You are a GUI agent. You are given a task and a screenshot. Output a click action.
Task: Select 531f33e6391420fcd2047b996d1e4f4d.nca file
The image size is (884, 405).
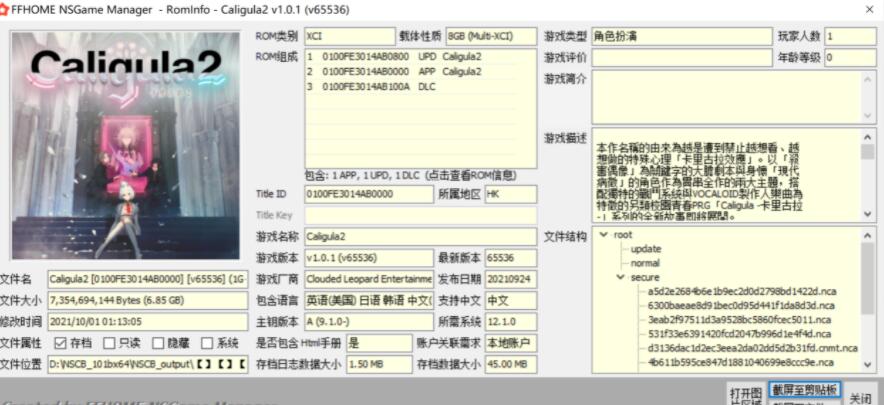pos(740,334)
